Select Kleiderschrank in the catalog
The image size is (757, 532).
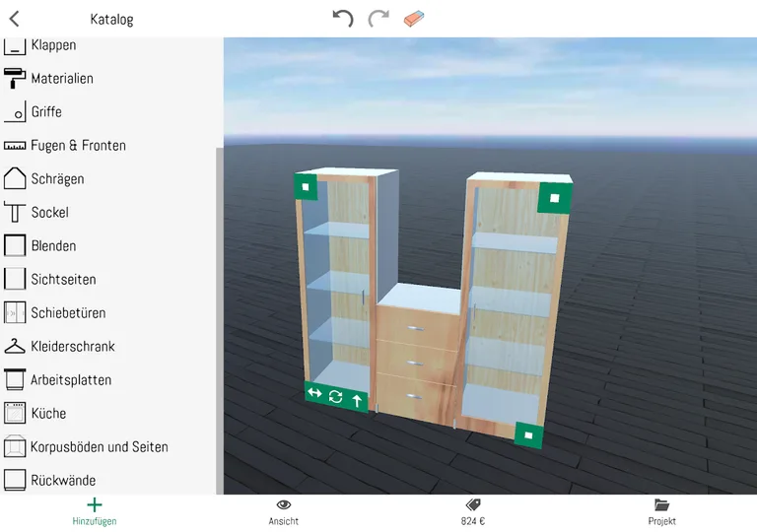pos(73,346)
